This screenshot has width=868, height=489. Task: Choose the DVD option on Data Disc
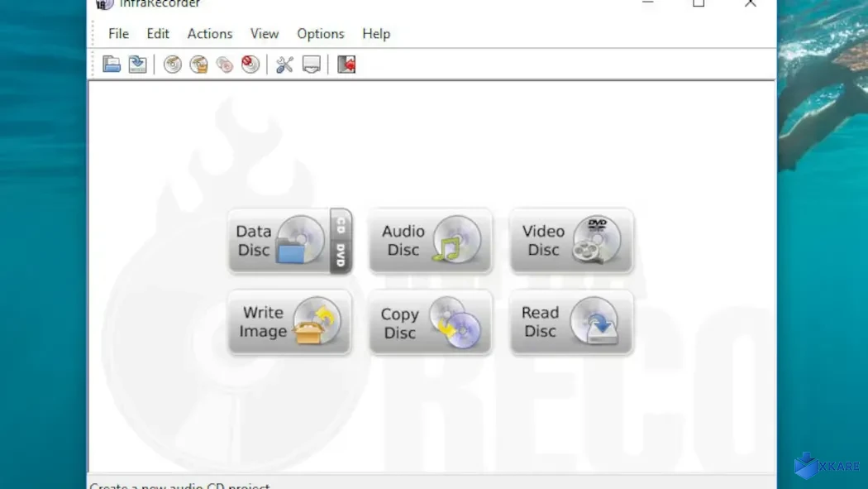point(341,256)
